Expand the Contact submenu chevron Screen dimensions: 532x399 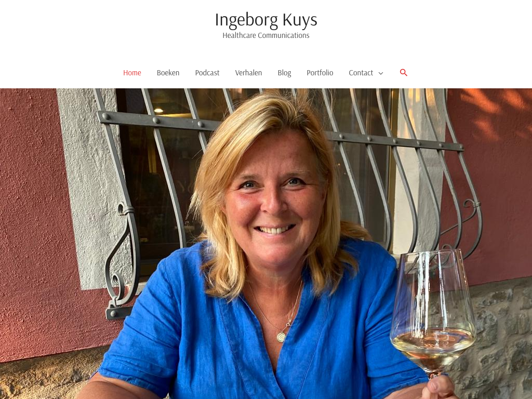coord(381,73)
